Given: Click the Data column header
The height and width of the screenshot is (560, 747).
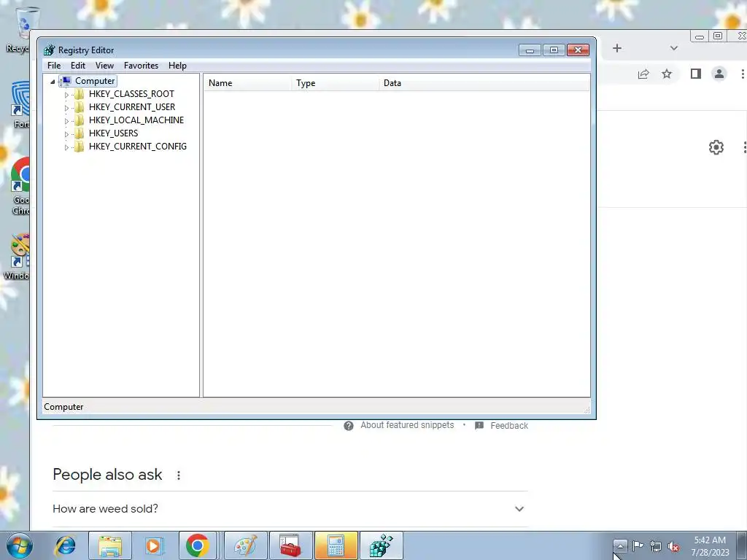Looking at the screenshot, I should coord(484,83).
